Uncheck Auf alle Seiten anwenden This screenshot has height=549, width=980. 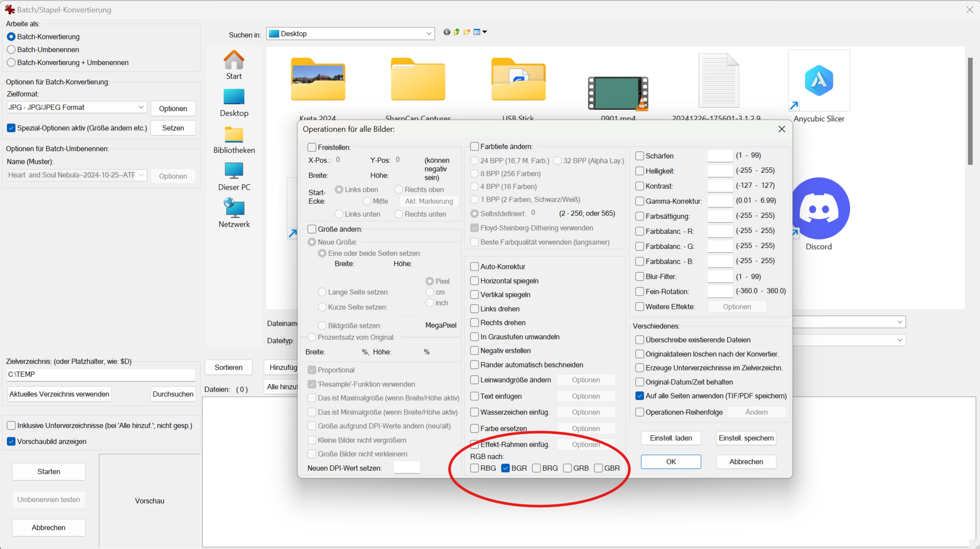click(640, 396)
